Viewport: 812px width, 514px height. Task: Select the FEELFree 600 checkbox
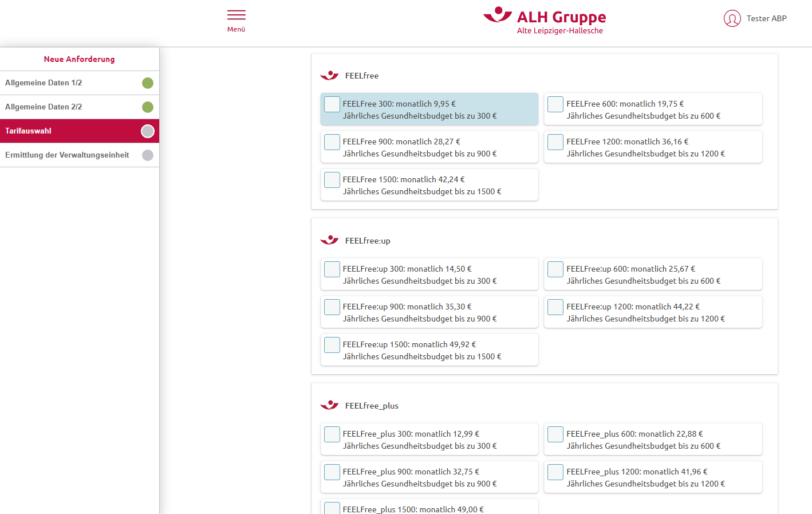tap(555, 104)
